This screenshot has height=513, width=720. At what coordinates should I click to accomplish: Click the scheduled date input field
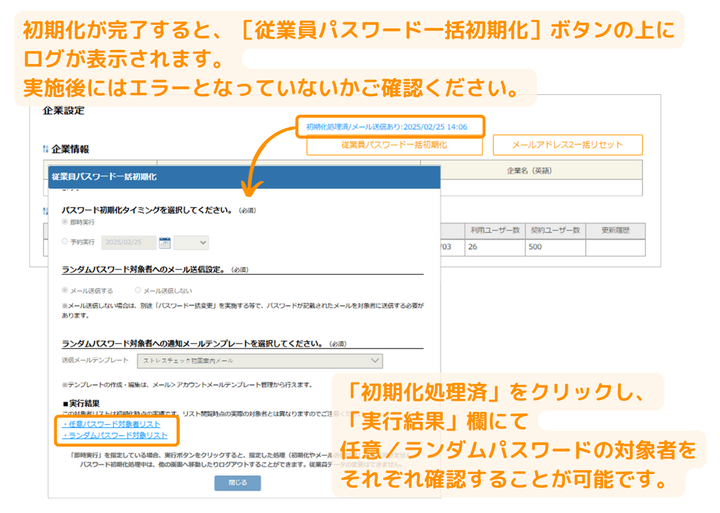(128, 242)
